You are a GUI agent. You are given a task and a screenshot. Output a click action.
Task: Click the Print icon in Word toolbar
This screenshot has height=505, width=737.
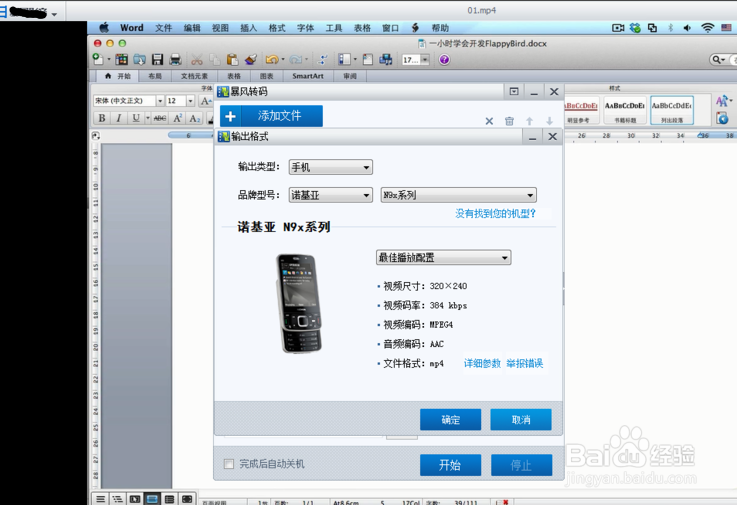pos(175,59)
